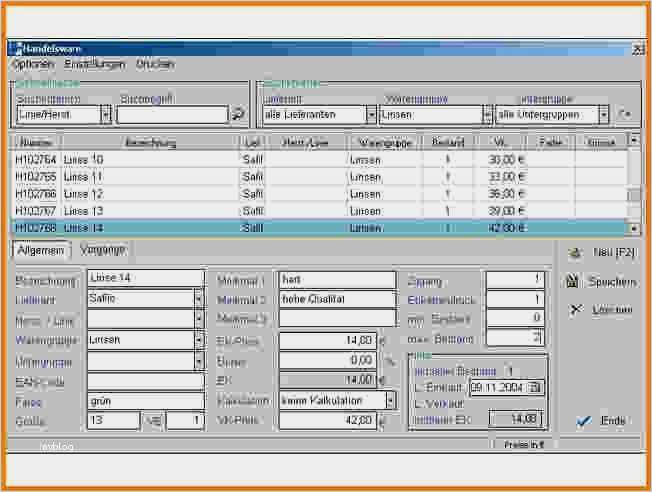Screen dimensions: 652x492
Task: Click the small button beside Größe field
Action: 153,421
